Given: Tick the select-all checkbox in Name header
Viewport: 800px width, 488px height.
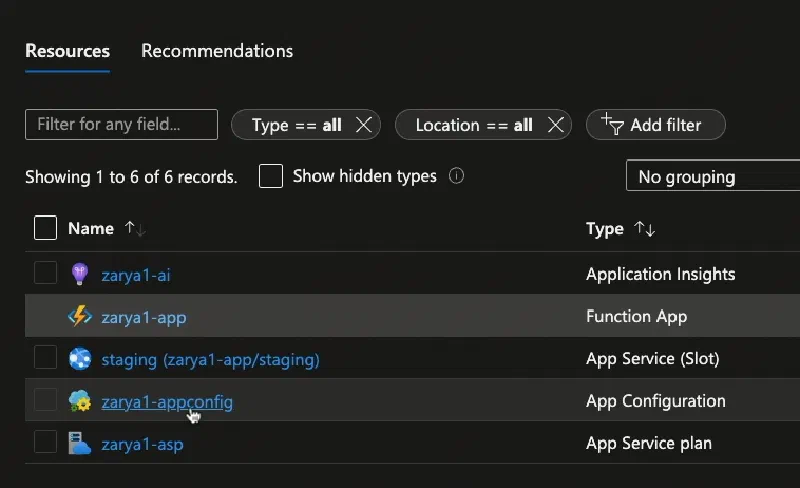Looking at the screenshot, I should 45,228.
